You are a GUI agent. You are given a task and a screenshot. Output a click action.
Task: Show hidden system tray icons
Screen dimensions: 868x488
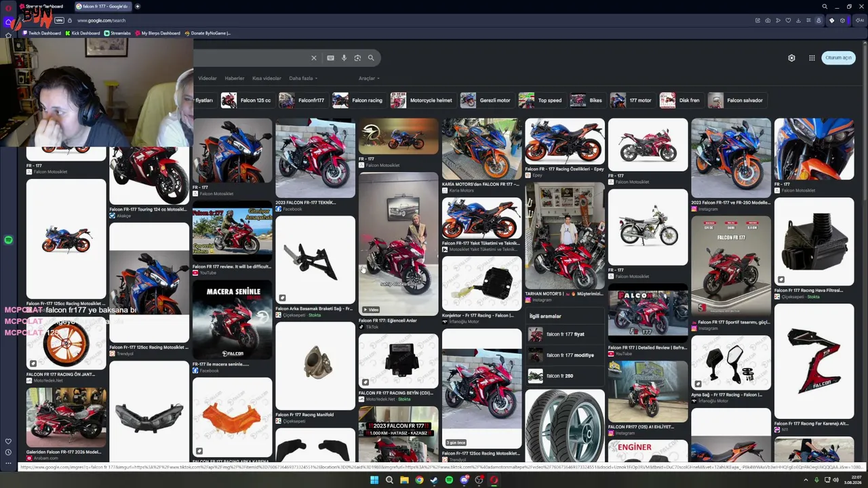(x=806, y=480)
